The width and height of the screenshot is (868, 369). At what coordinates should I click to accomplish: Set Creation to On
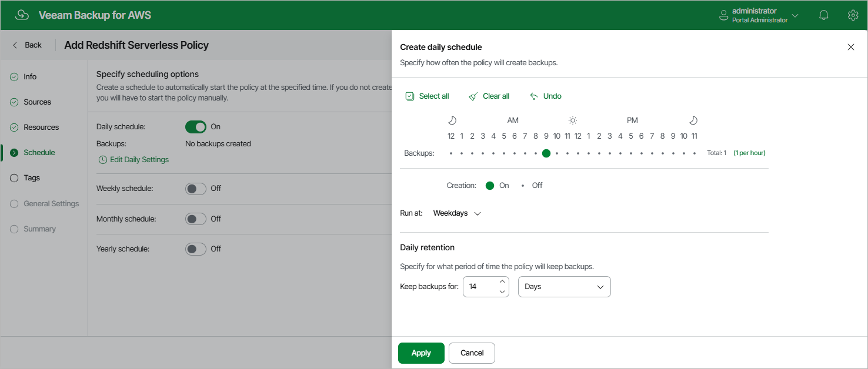(490, 186)
